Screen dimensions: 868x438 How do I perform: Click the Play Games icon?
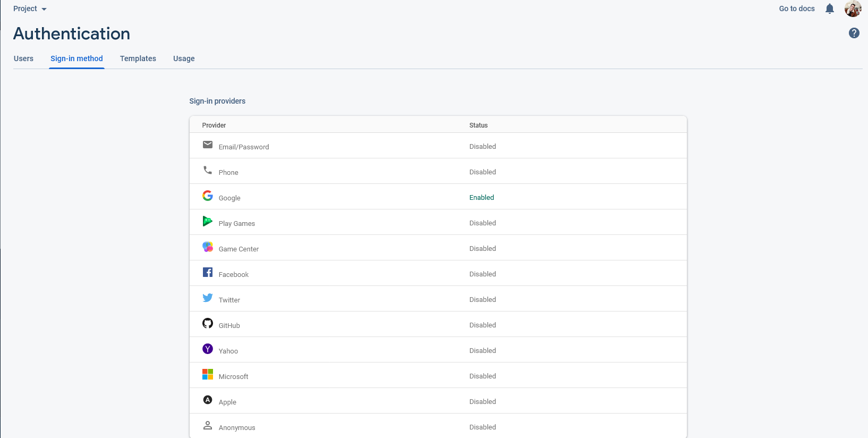208,221
